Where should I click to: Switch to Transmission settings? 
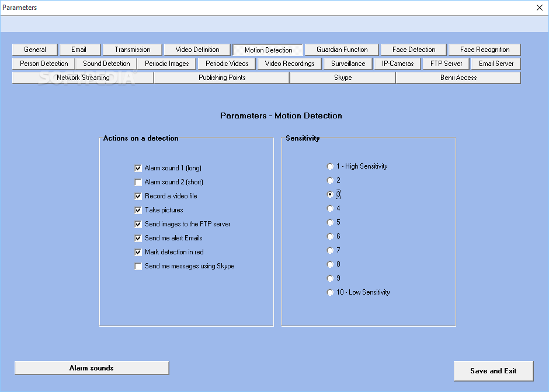click(133, 50)
